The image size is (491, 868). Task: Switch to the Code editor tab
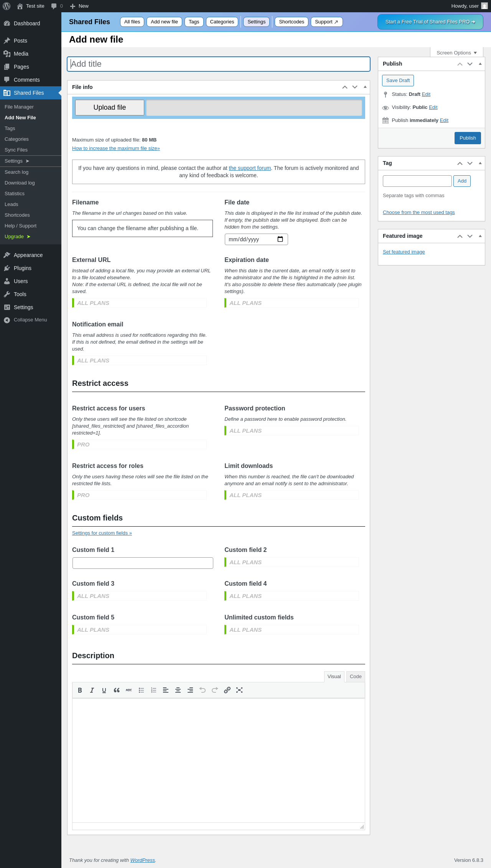pyautogui.click(x=356, y=676)
